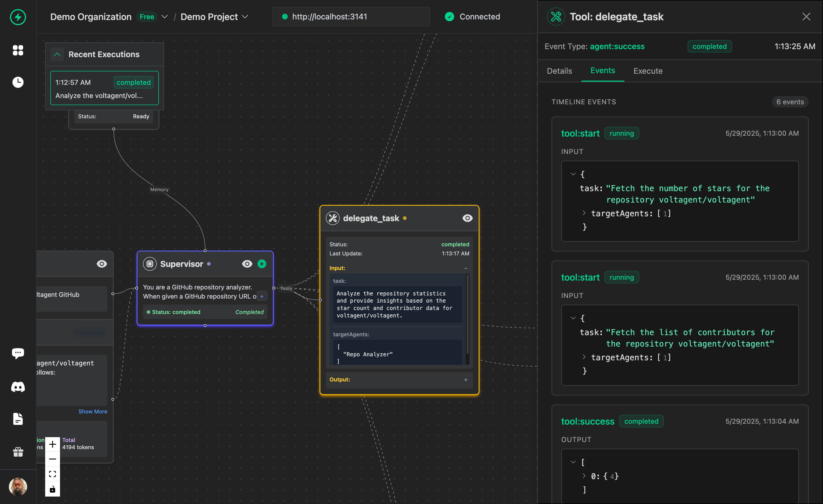Click the localhost:3141 URL field
The image size is (823, 504).
tap(351, 17)
